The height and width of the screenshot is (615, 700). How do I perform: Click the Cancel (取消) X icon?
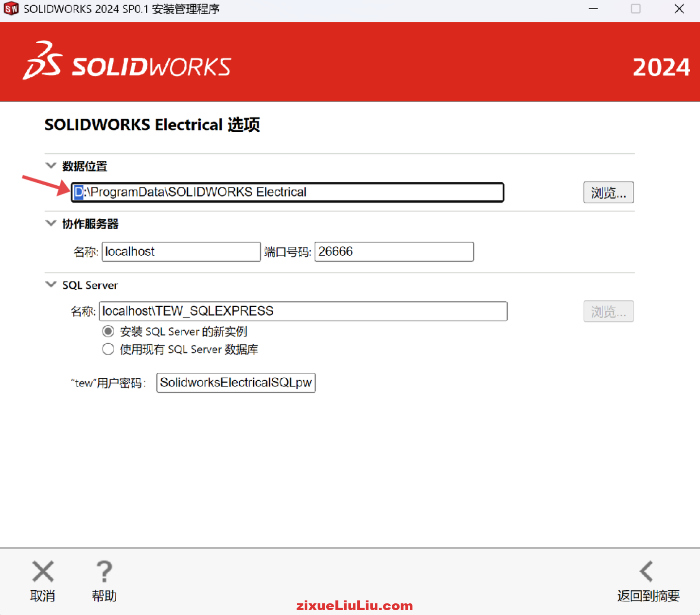click(42, 571)
